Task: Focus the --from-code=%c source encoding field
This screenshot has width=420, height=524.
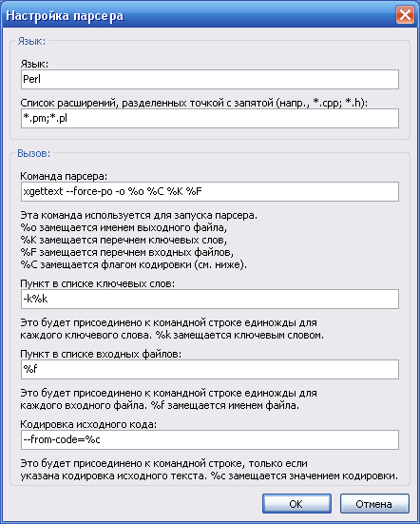Action: (x=210, y=439)
